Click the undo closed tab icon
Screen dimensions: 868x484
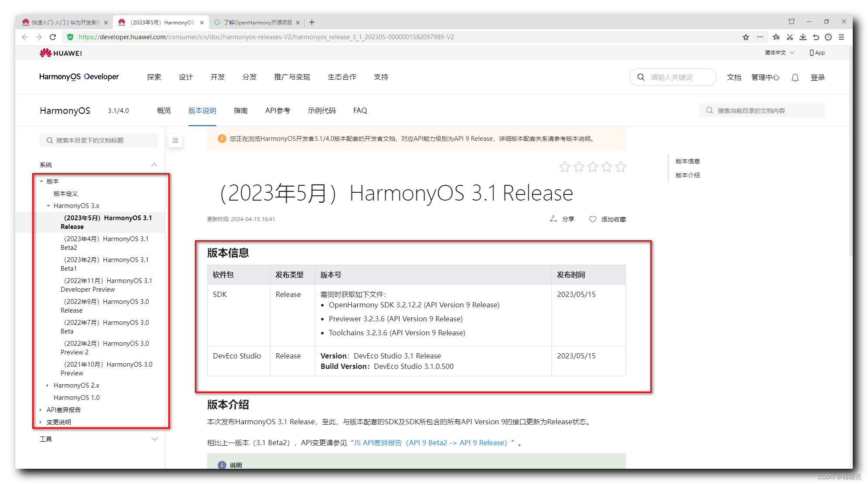point(816,37)
